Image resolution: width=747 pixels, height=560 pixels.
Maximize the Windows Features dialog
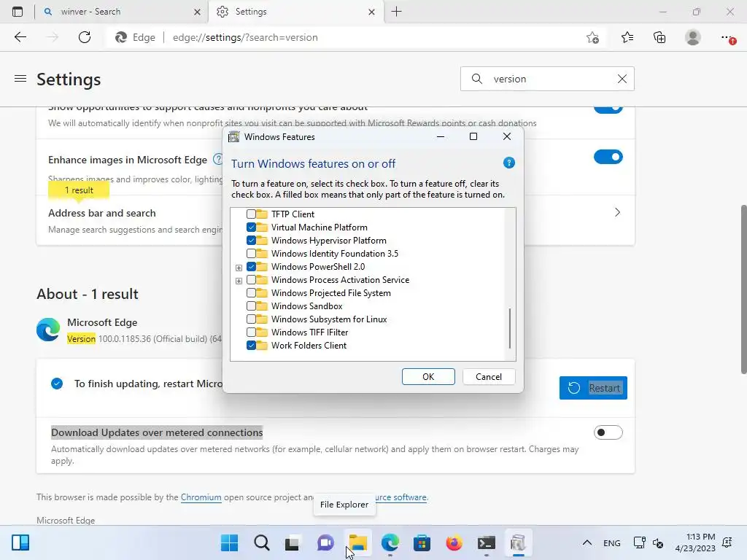point(473,136)
